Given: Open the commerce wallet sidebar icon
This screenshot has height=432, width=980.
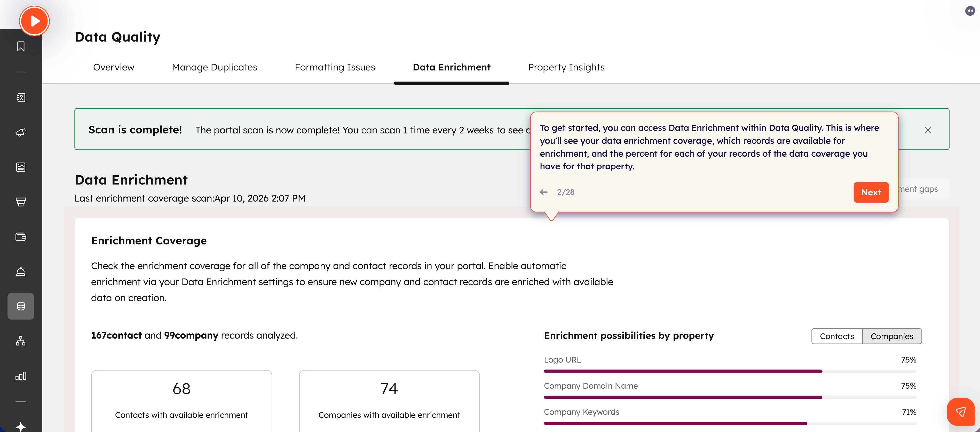Looking at the screenshot, I should click(x=21, y=237).
